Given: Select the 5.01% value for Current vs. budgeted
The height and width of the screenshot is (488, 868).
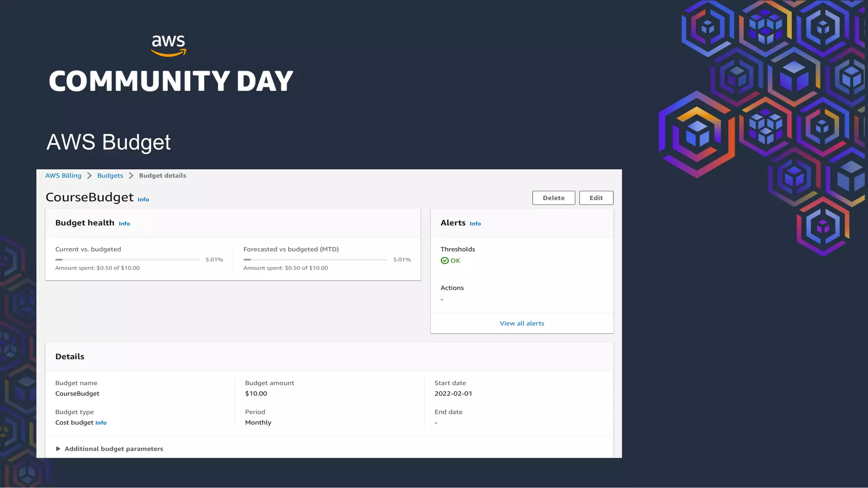Looking at the screenshot, I should [x=214, y=260].
